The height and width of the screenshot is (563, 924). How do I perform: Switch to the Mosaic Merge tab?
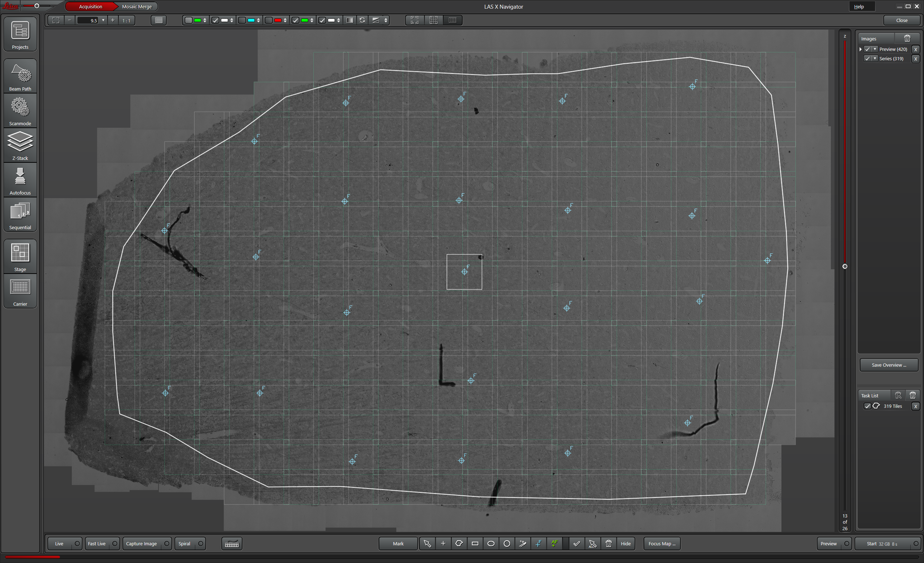click(x=137, y=7)
